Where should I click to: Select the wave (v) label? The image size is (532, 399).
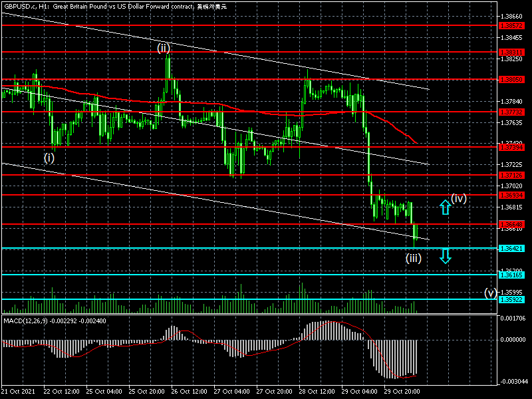[490, 293]
